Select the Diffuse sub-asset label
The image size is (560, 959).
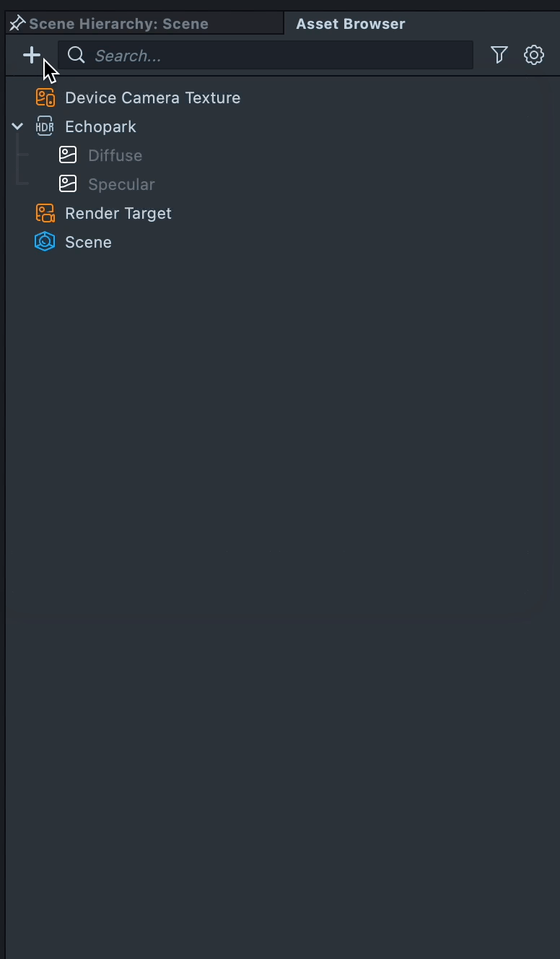(x=115, y=155)
